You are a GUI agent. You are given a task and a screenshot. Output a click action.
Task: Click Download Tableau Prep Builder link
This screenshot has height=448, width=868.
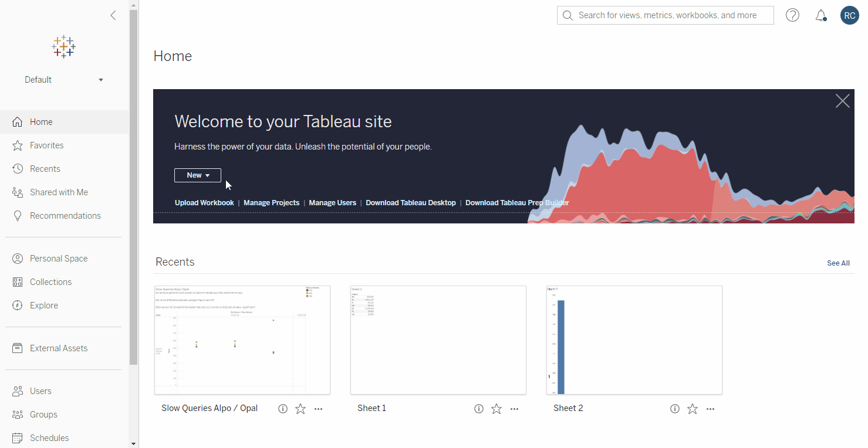click(517, 203)
